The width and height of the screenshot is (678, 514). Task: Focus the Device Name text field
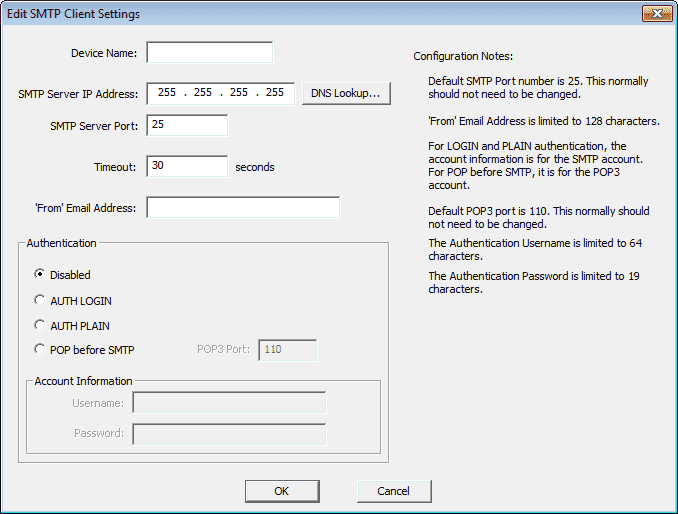pos(210,52)
